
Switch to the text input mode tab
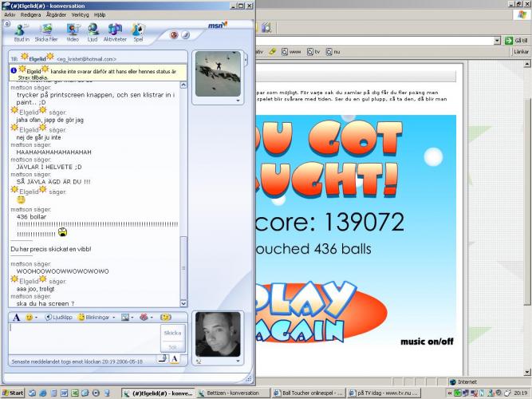click(x=174, y=359)
